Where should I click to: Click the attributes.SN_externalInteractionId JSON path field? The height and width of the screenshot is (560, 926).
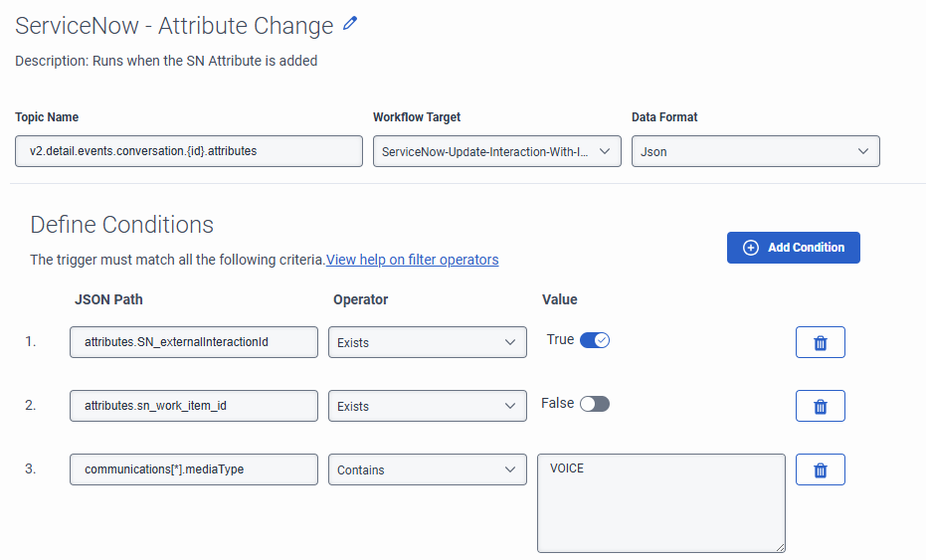pos(194,342)
